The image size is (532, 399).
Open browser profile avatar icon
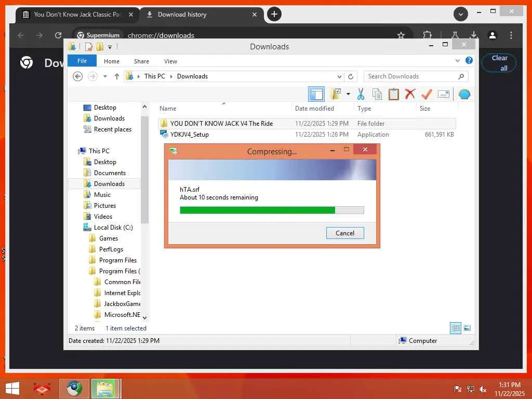pyautogui.click(x=493, y=35)
